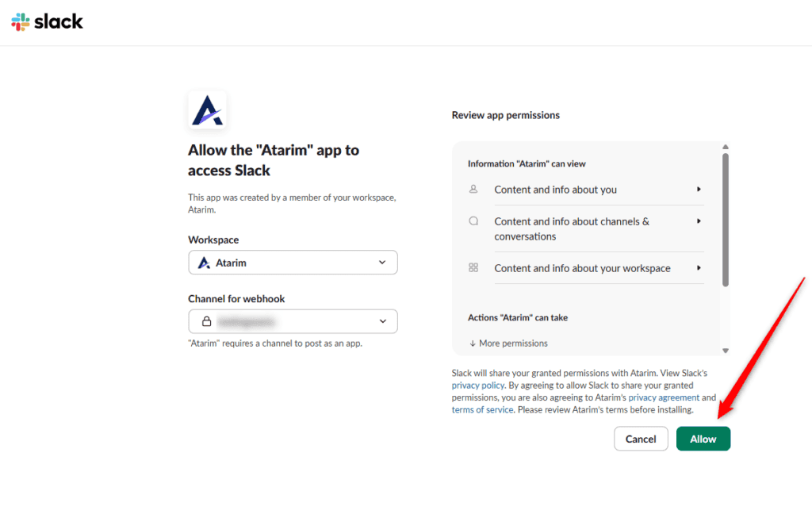Click the text 'requires a channel to post as an app'
812x522 pixels.
pos(292,344)
